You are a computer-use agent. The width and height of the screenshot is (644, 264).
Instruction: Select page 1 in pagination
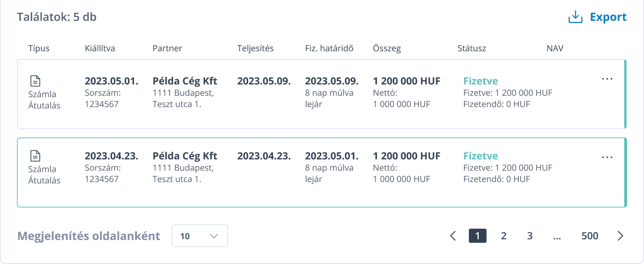pyautogui.click(x=477, y=236)
